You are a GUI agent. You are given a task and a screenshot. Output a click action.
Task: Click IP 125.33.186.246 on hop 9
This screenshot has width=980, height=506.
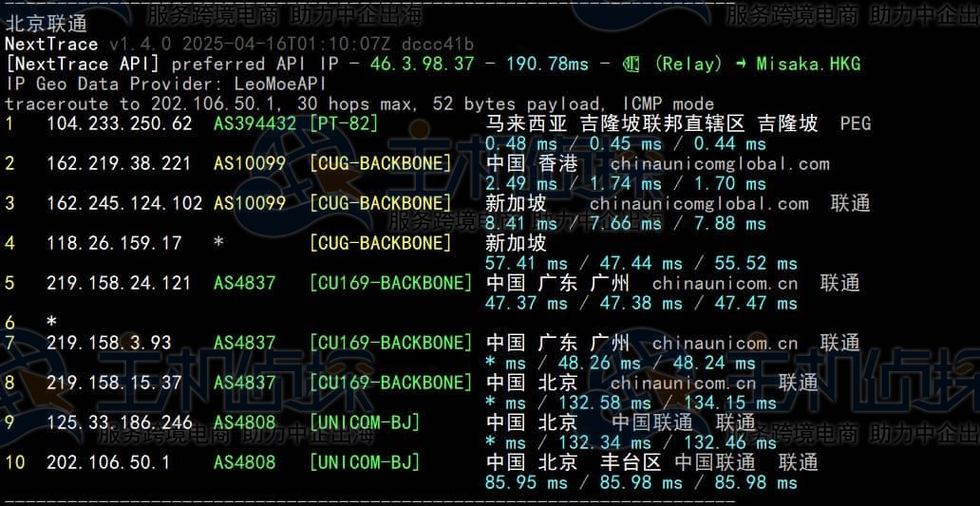(119, 422)
